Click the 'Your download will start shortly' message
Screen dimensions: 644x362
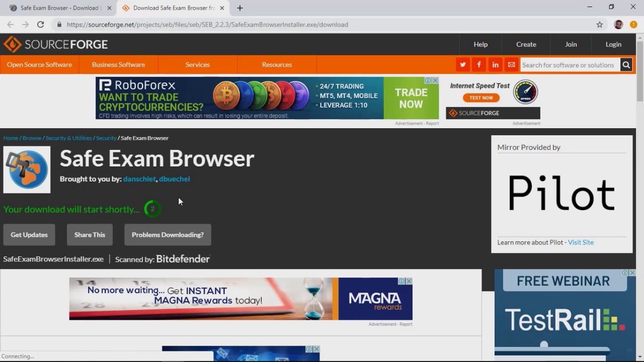coord(71,209)
